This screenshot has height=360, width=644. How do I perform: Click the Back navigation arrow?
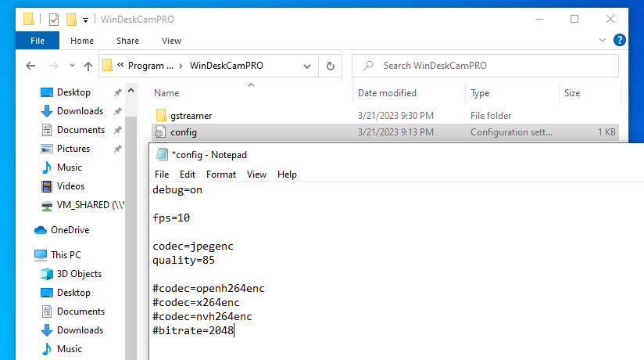pyautogui.click(x=30, y=67)
